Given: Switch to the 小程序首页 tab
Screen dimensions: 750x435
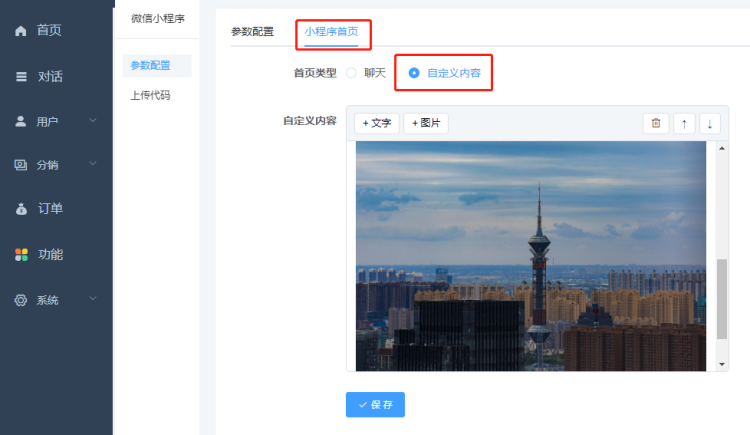Looking at the screenshot, I should click(x=331, y=32).
